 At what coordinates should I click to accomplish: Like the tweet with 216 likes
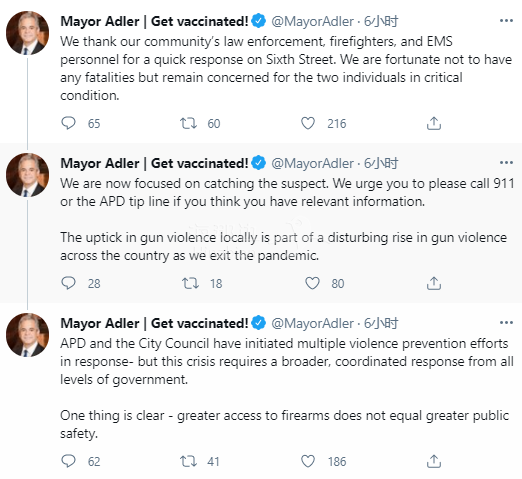(308, 123)
